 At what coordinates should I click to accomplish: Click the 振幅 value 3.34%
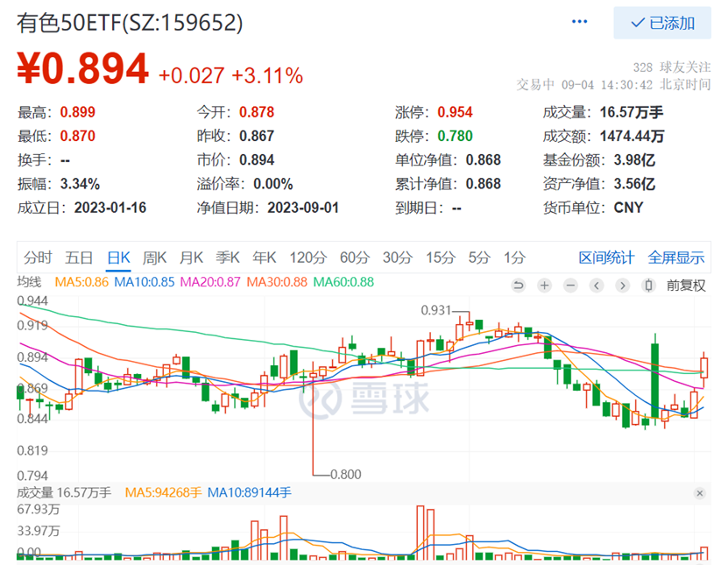[x=80, y=184]
